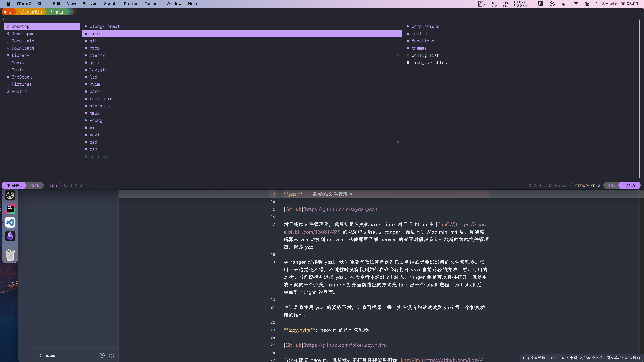644x362 pixels.
Task: Open Obsidian settings gear
Action: (x=111, y=355)
